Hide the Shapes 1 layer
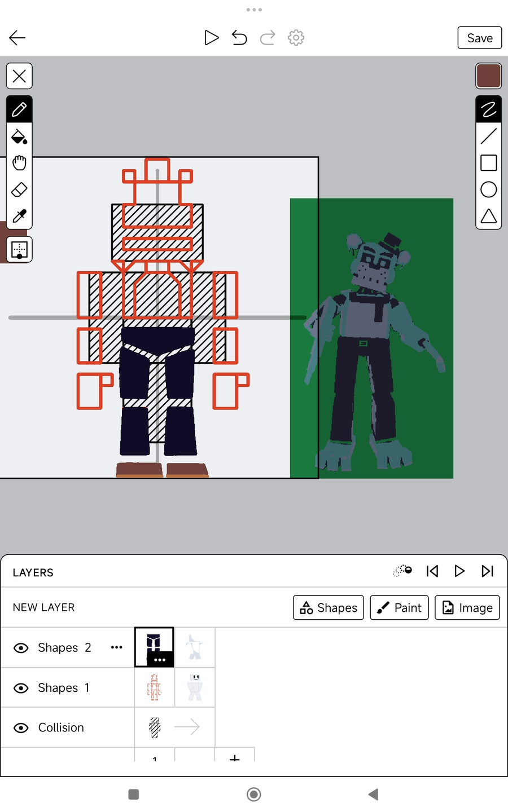 21,688
